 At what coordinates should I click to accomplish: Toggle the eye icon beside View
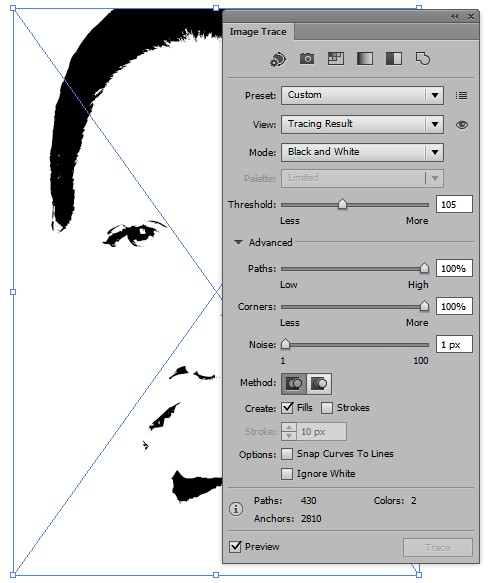[x=462, y=125]
